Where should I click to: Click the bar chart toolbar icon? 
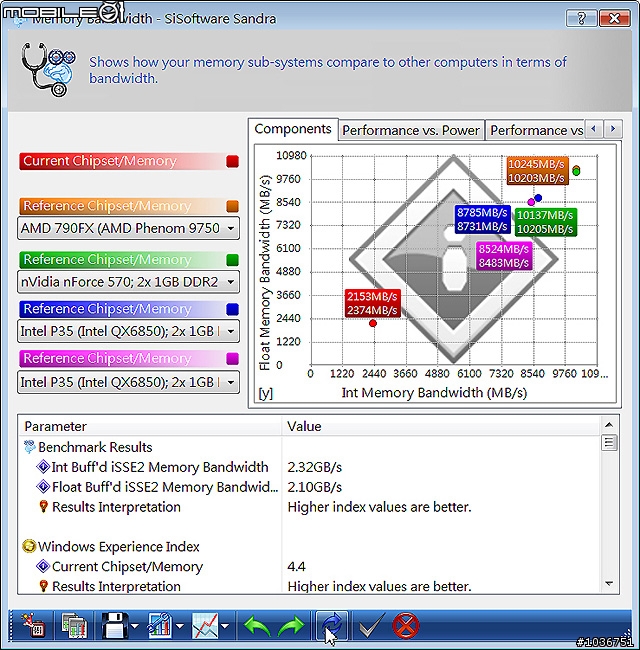pyautogui.click(x=160, y=626)
